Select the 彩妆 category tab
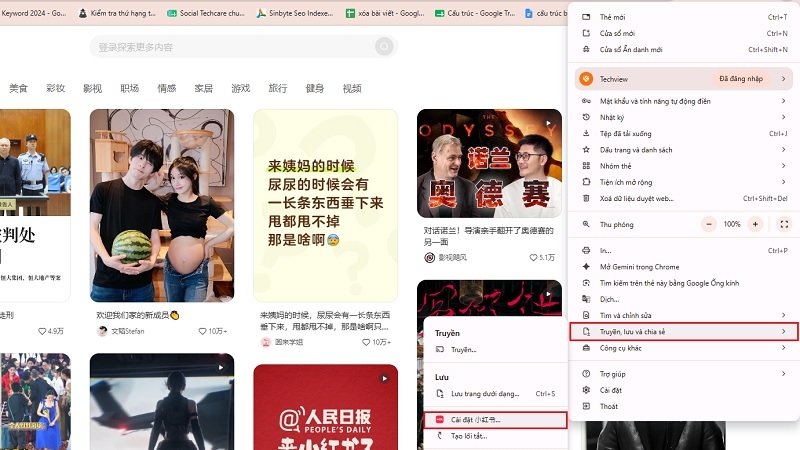Image resolution: width=800 pixels, height=450 pixels. pos(55,88)
